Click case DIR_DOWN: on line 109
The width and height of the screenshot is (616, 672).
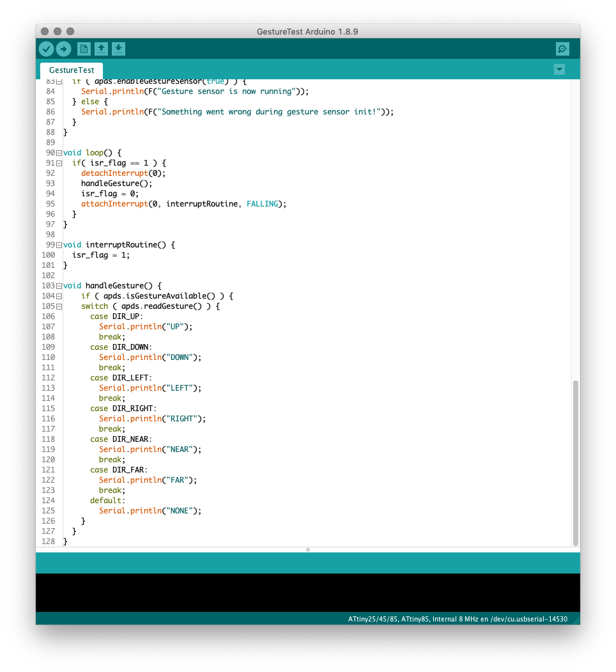(x=121, y=347)
